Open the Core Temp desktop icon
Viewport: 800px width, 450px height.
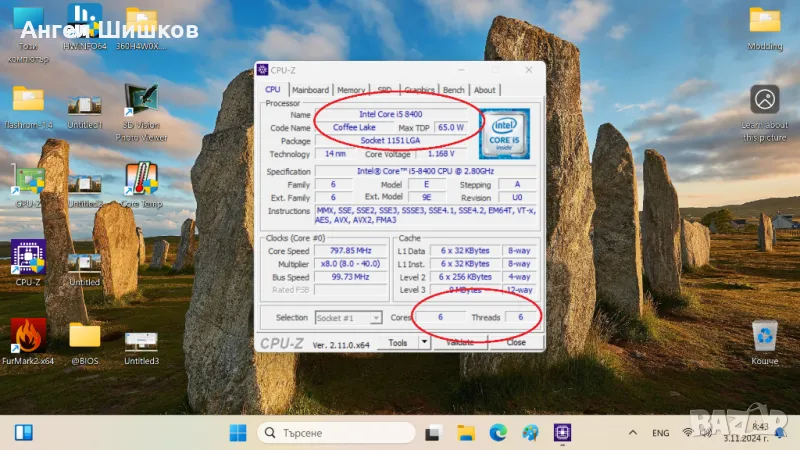pyautogui.click(x=141, y=181)
